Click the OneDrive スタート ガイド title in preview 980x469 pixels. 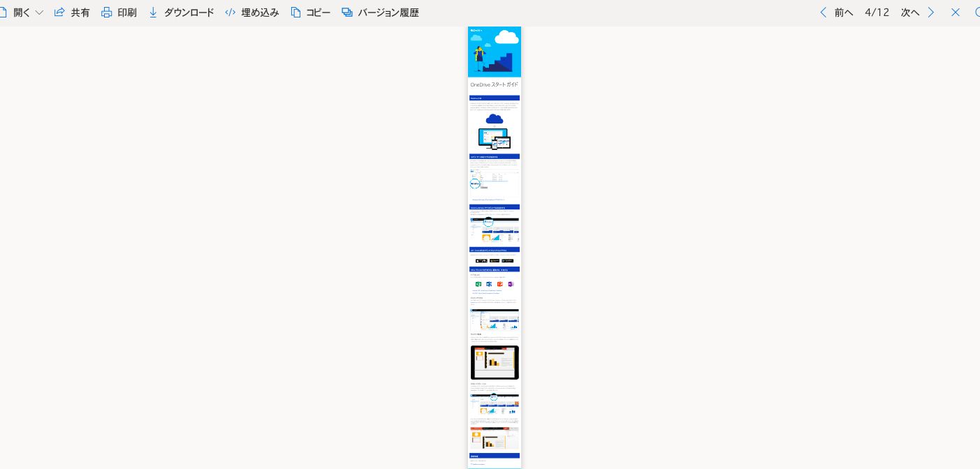click(x=495, y=84)
